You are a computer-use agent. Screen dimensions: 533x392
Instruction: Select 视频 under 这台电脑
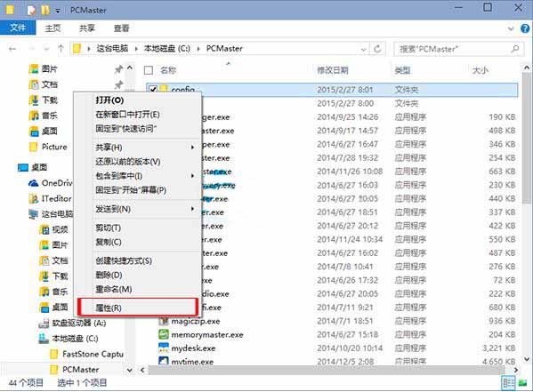(60, 229)
